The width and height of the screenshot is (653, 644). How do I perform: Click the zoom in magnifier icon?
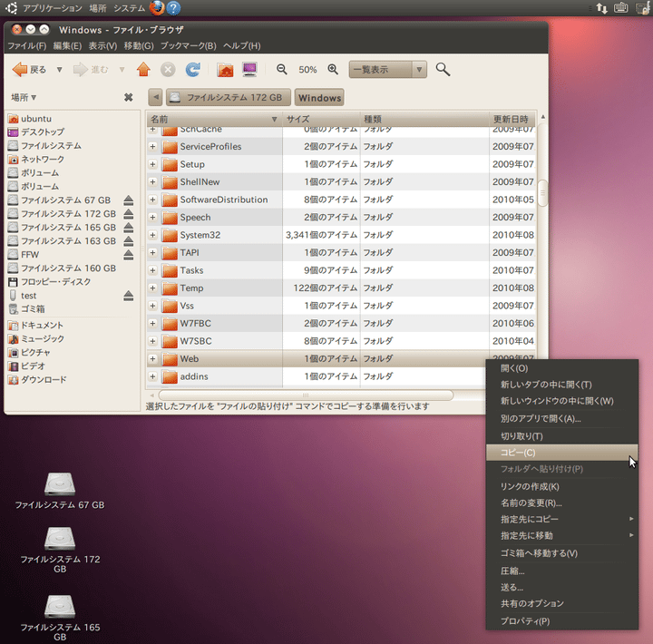[333, 70]
